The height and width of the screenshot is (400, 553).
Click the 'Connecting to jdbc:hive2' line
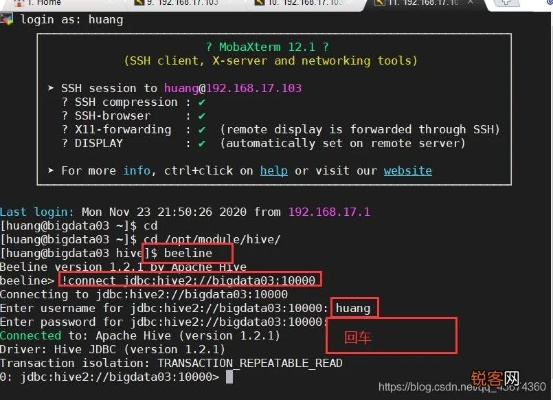point(144,295)
